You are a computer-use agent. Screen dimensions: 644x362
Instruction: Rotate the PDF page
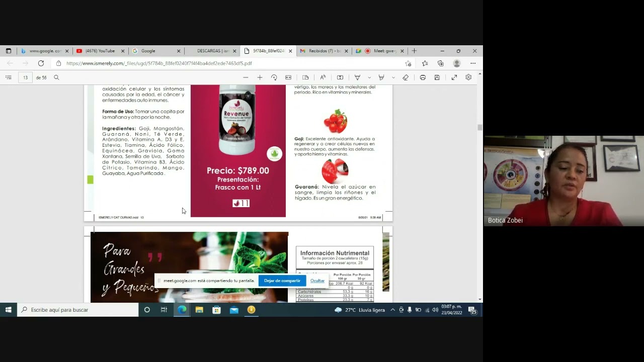(x=274, y=77)
